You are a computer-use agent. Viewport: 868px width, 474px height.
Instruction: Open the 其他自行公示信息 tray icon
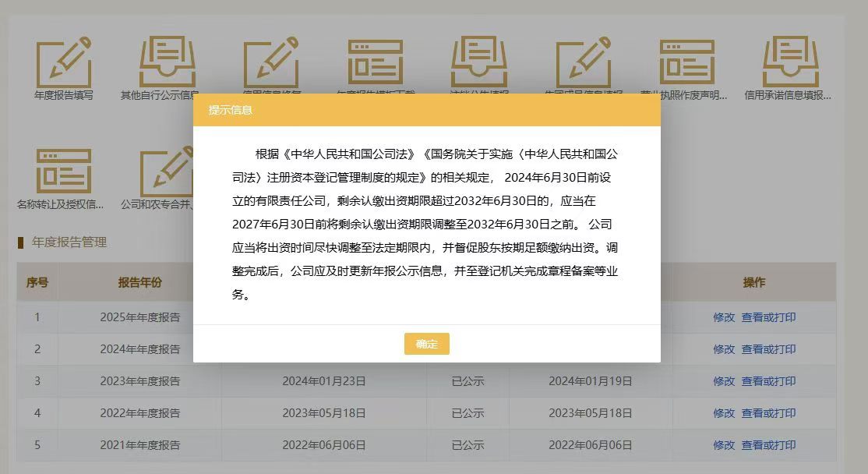click(168, 62)
